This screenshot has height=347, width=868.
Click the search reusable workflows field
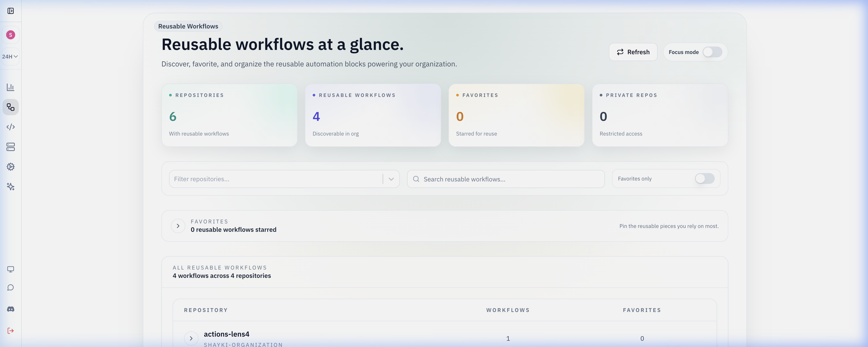click(x=505, y=179)
